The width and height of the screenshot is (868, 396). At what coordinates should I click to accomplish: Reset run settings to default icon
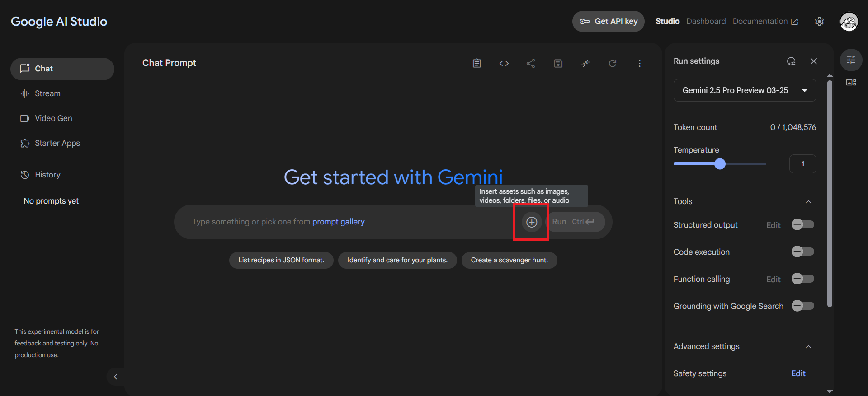791,61
